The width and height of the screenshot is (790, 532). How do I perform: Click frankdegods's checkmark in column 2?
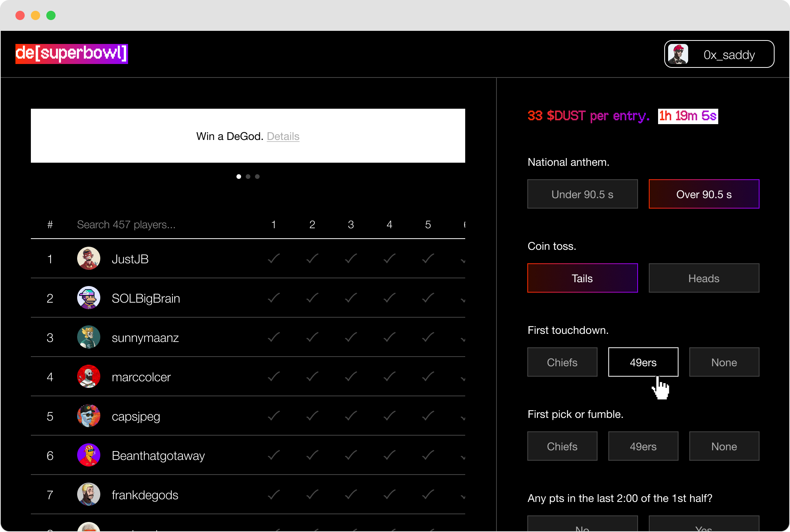(x=312, y=494)
